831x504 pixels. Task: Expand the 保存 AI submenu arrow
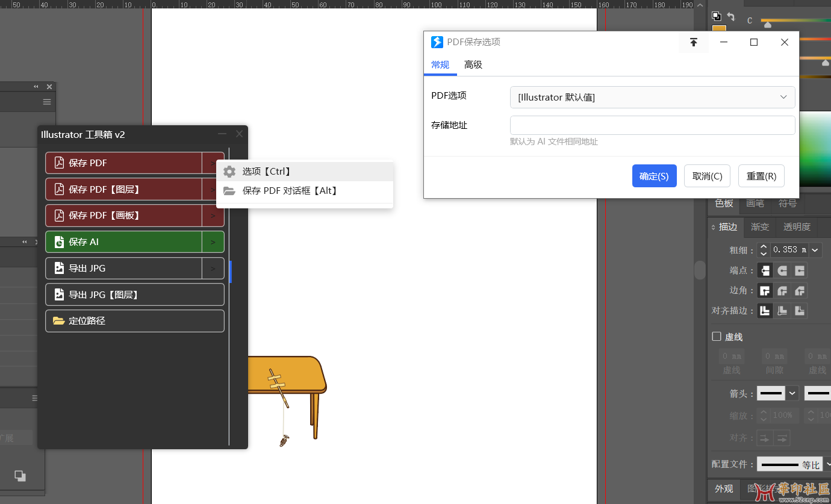(213, 242)
